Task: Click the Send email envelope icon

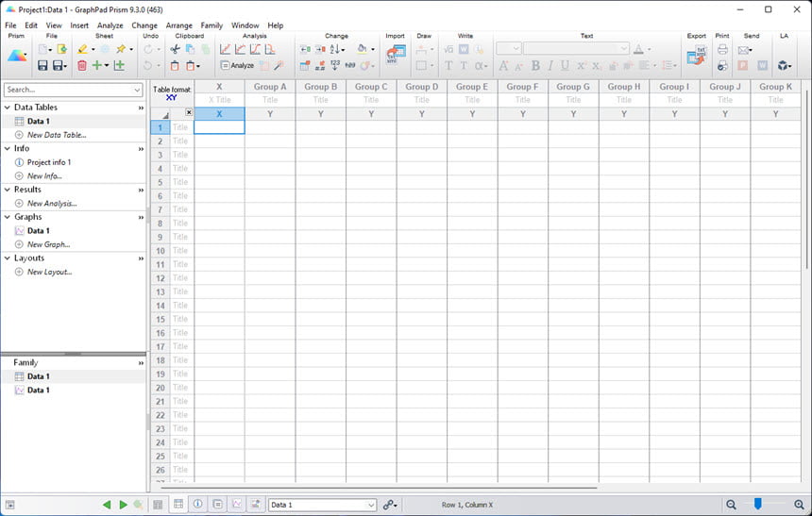Action: coord(744,50)
